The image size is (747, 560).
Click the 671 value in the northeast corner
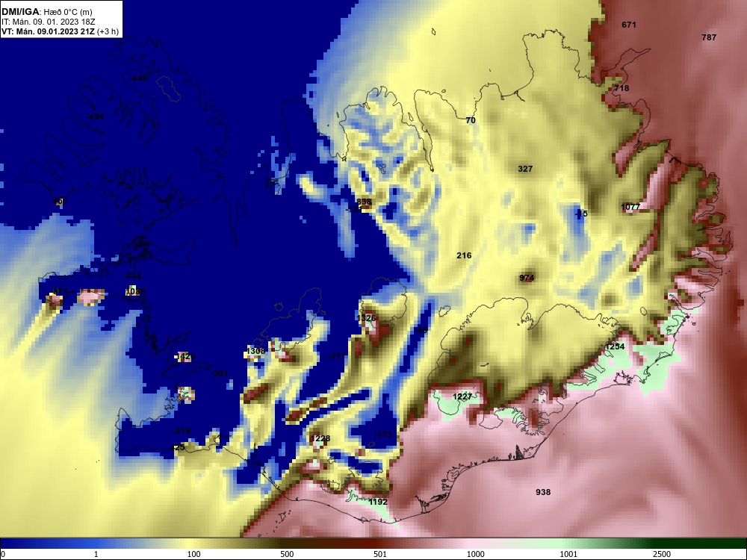pos(629,25)
